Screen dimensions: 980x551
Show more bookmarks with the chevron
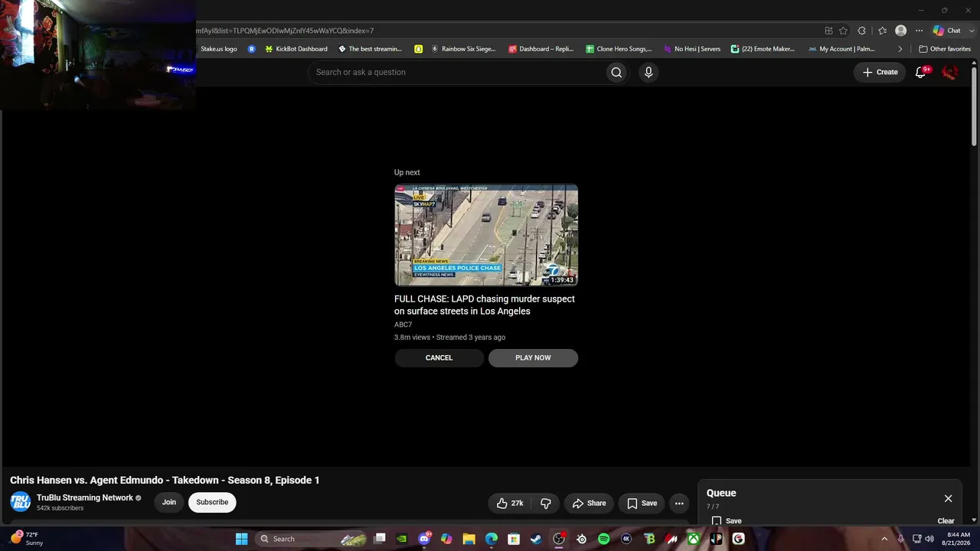tap(900, 49)
